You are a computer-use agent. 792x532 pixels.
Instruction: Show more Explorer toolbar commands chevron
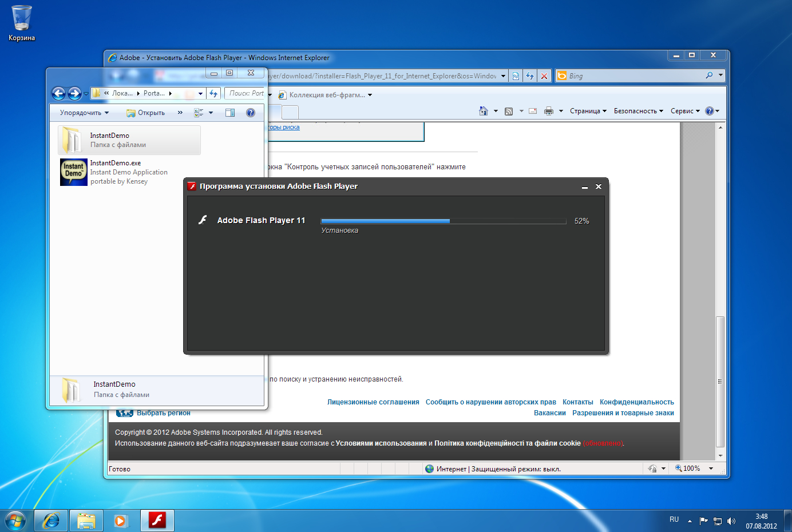pyautogui.click(x=180, y=113)
